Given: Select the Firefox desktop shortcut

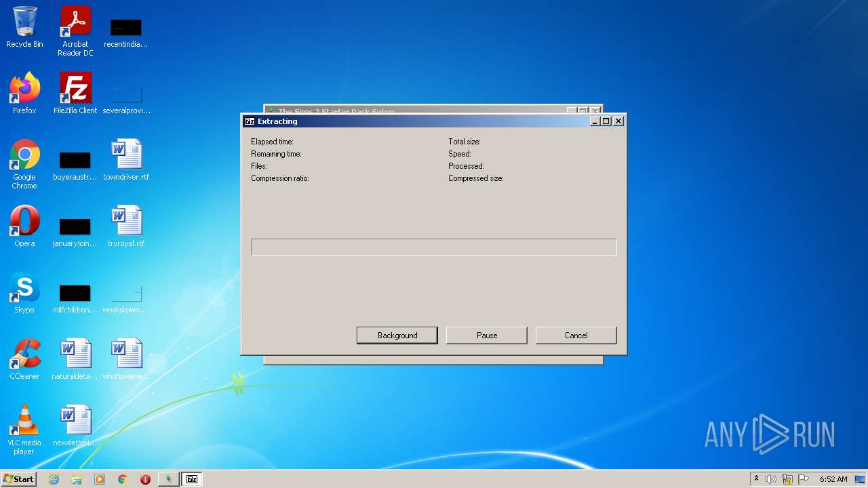Looking at the screenshot, I should (x=24, y=94).
